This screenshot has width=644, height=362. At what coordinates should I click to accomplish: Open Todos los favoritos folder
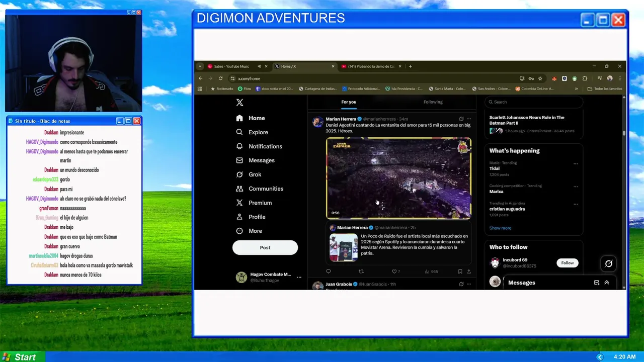coord(605,88)
